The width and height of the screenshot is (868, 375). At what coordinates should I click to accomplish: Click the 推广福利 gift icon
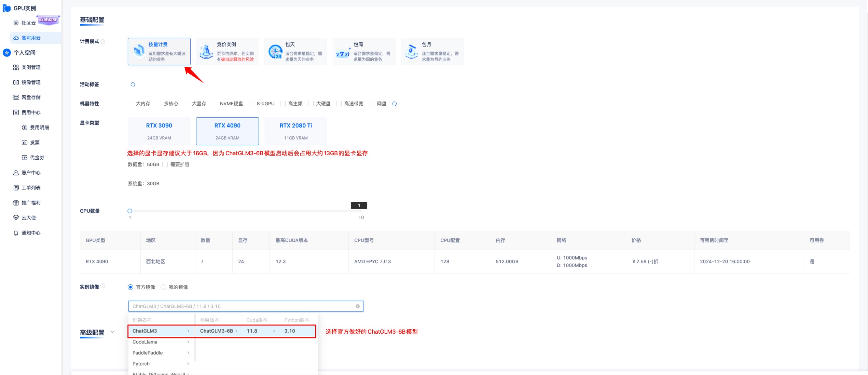[16, 203]
